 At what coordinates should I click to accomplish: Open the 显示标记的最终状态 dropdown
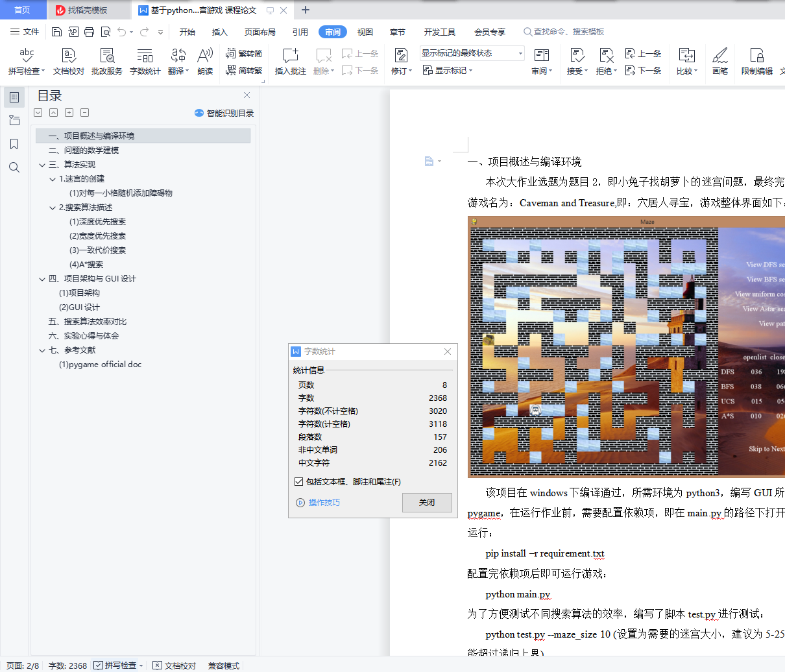pos(472,53)
